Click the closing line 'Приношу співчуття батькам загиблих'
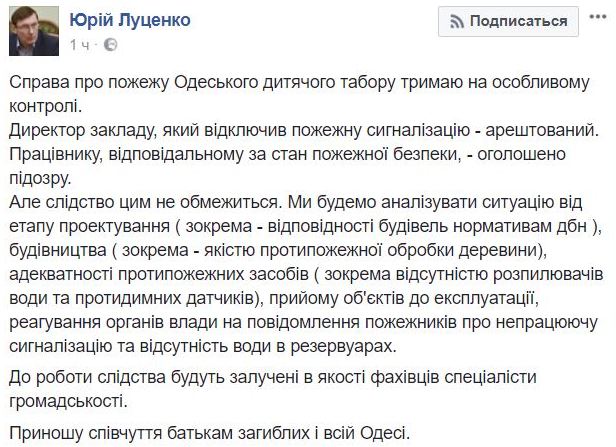Viewport: 616px width, 447px height. 210,434
